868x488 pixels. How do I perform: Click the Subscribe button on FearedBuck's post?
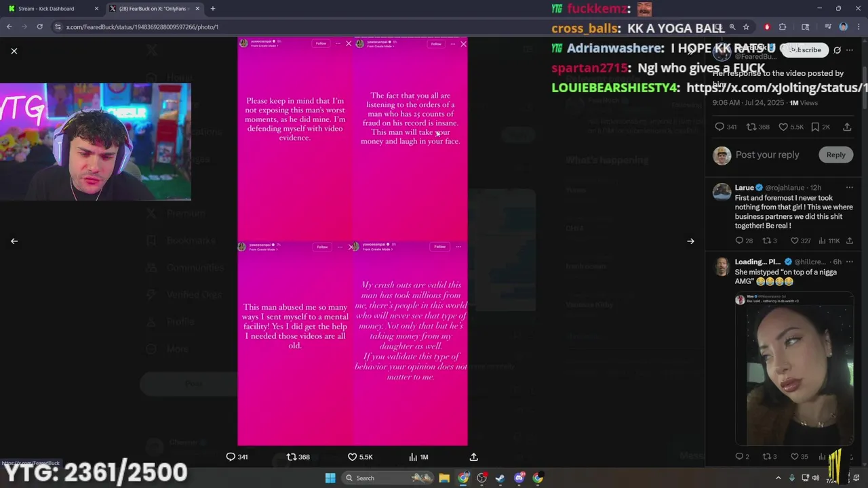click(804, 49)
